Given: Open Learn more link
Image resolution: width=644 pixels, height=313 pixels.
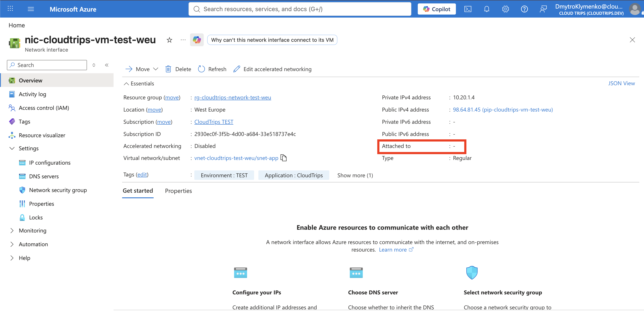Looking at the screenshot, I should coord(396,250).
